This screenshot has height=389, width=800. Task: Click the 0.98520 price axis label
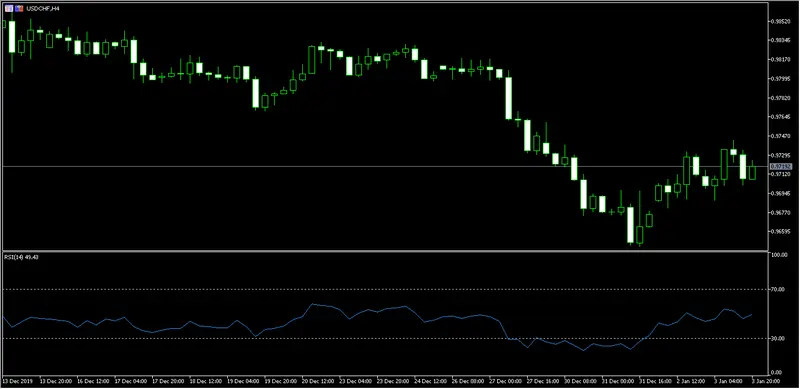782,21
